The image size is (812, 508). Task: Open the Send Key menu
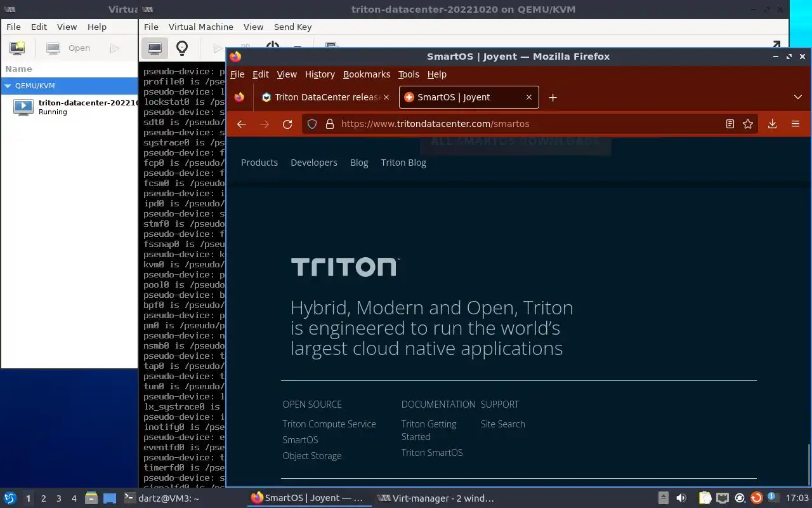point(292,27)
